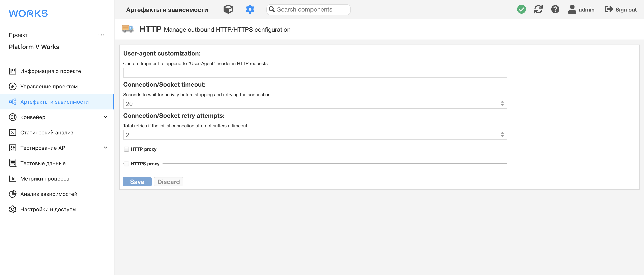Open Настройки и доступы from the sidebar

pyautogui.click(x=48, y=209)
